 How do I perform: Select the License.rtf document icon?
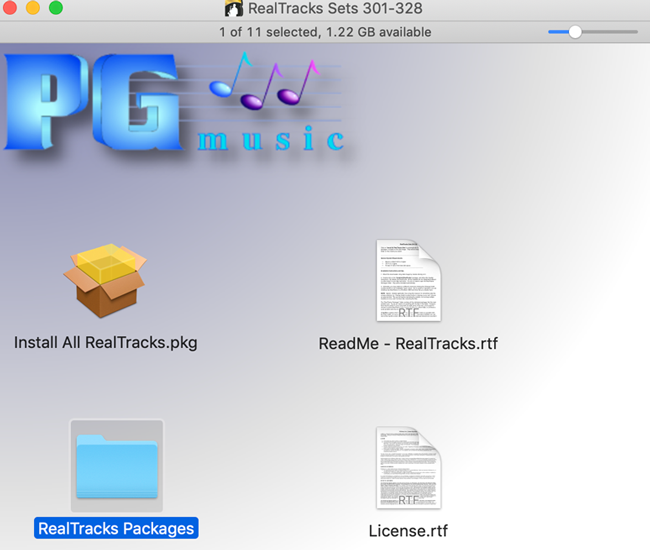pyautogui.click(x=408, y=468)
